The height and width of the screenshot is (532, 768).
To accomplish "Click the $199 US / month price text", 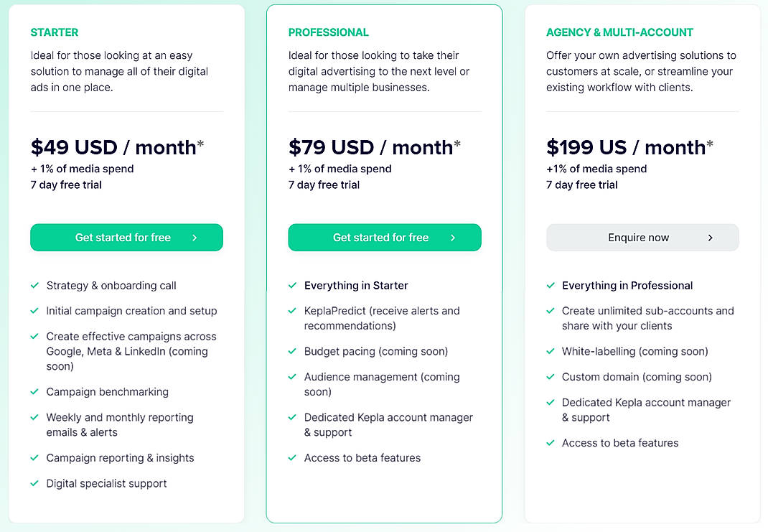I will point(629,147).
